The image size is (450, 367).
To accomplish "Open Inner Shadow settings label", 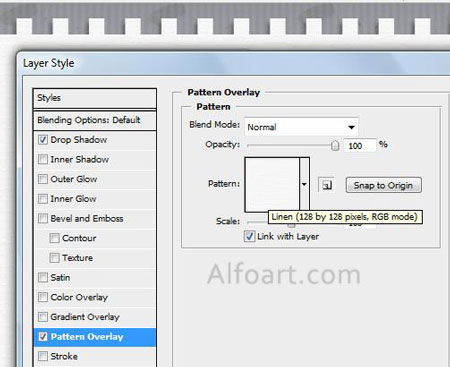I will point(80,159).
